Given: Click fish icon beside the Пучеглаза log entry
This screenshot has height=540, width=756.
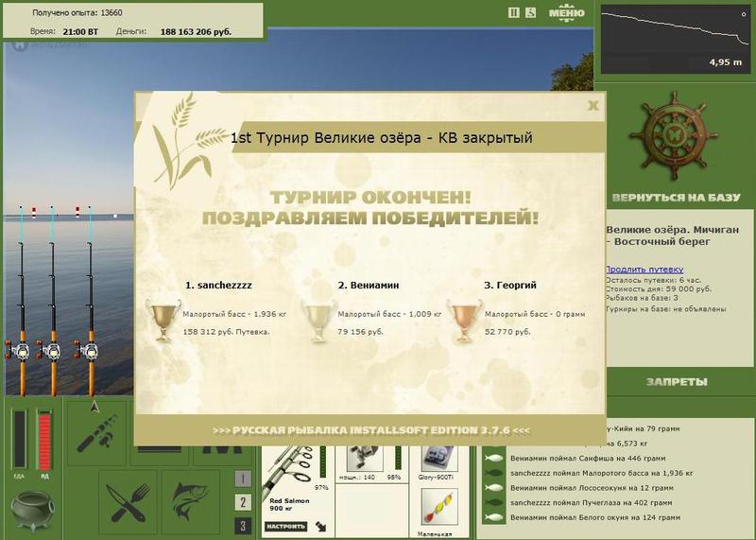Looking at the screenshot, I should point(493,503).
